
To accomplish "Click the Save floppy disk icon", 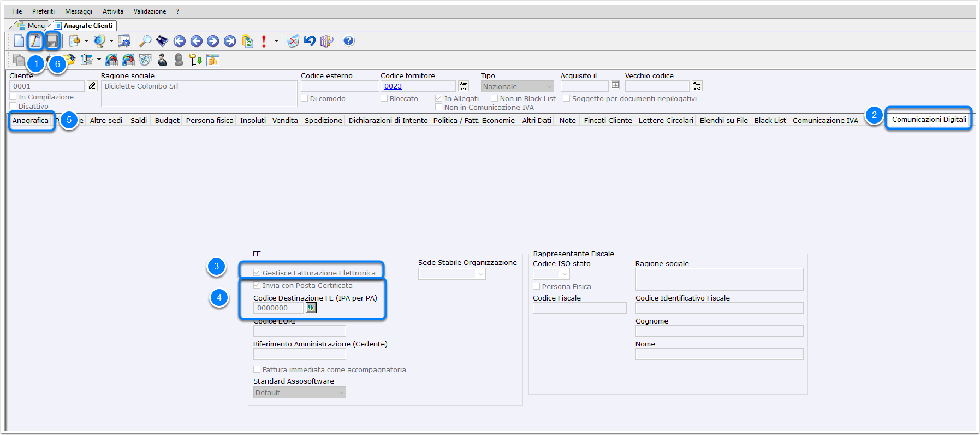I will pyautogui.click(x=52, y=41).
